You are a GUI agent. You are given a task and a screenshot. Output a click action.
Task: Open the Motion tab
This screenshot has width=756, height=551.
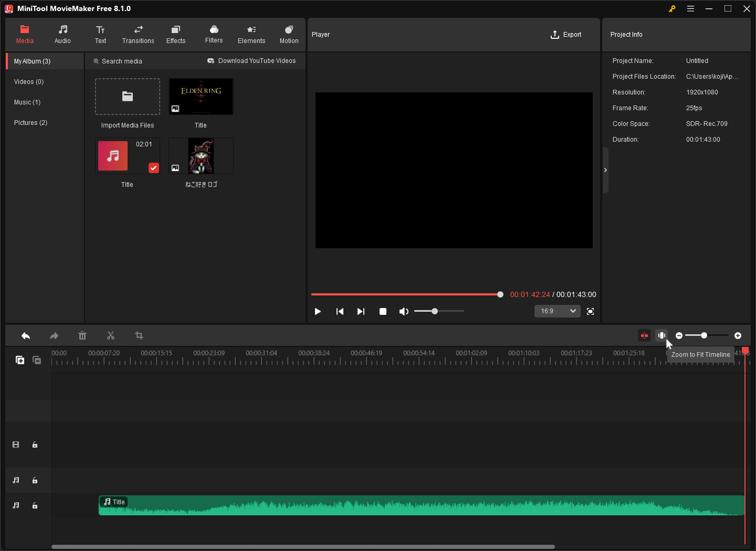[289, 35]
